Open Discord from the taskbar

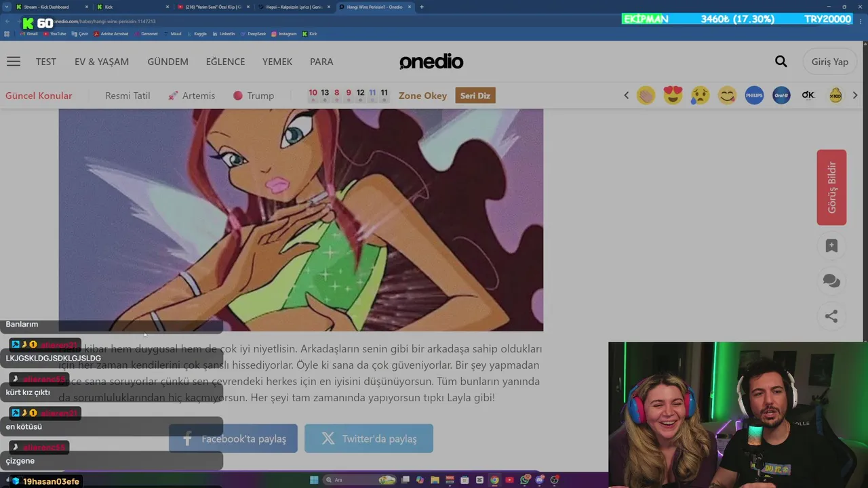pyautogui.click(x=540, y=480)
